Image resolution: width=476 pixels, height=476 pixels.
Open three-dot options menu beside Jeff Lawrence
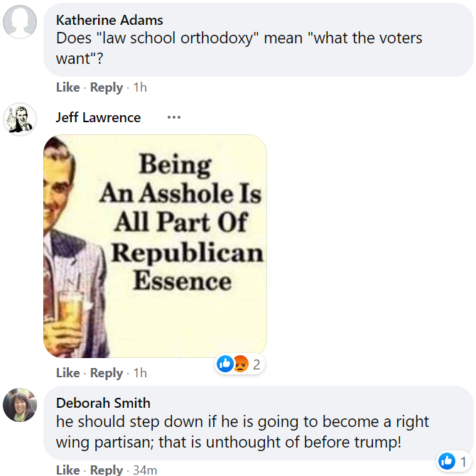(174, 117)
